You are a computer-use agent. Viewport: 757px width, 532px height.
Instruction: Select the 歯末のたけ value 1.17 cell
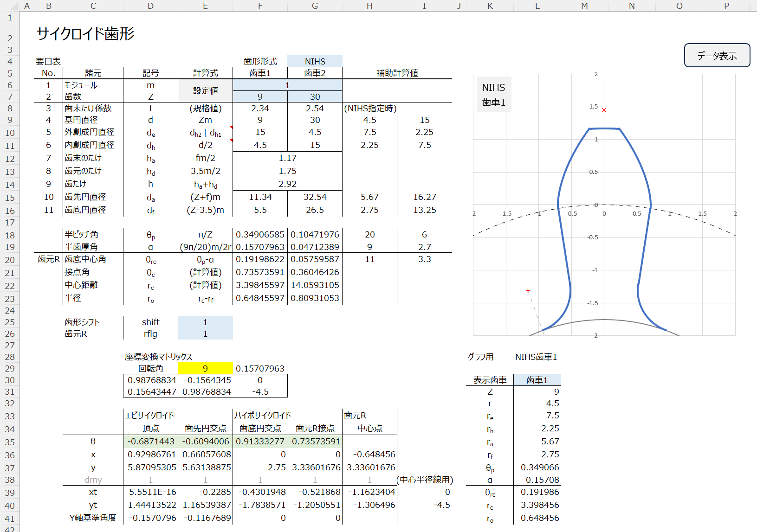[x=287, y=158]
